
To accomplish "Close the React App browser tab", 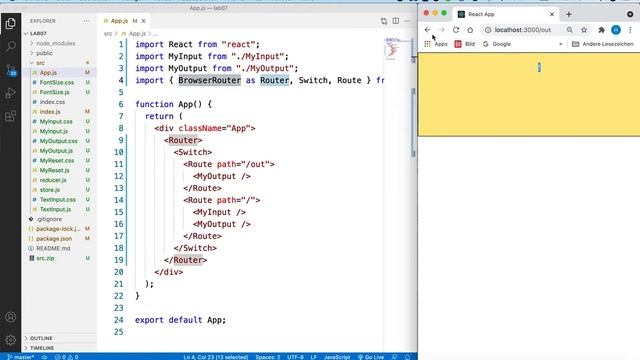I will (552, 14).
